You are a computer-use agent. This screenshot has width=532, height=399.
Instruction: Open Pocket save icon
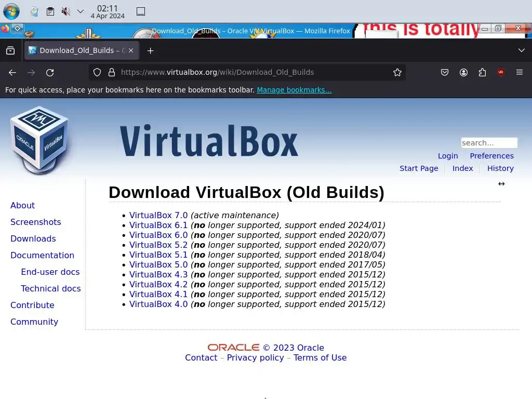coord(445,72)
